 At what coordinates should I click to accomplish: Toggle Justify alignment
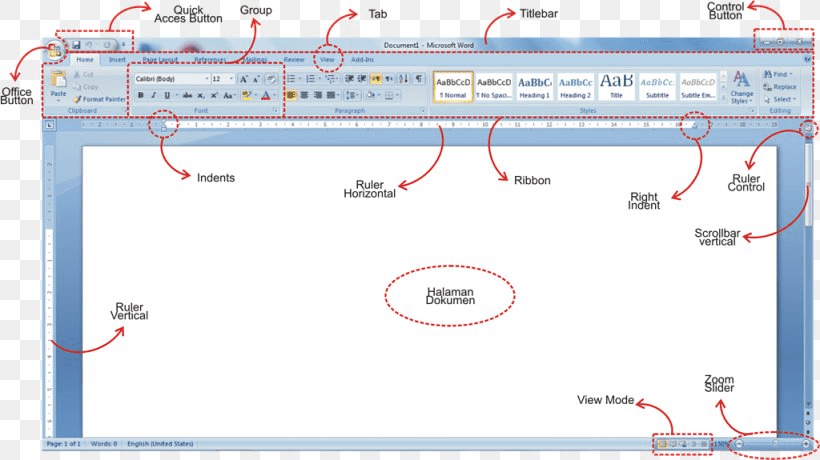[x=331, y=95]
